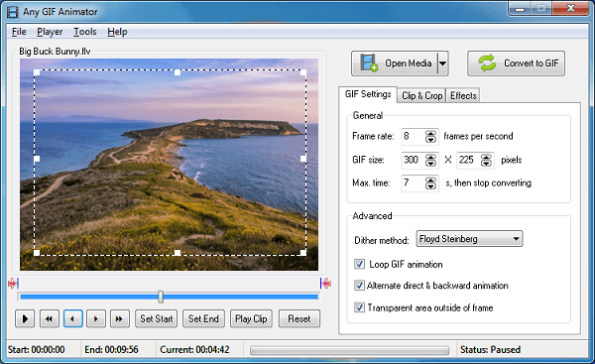This screenshot has height=364, width=595.
Task: Decrease GIF height with down arrow
Action: click(x=486, y=163)
